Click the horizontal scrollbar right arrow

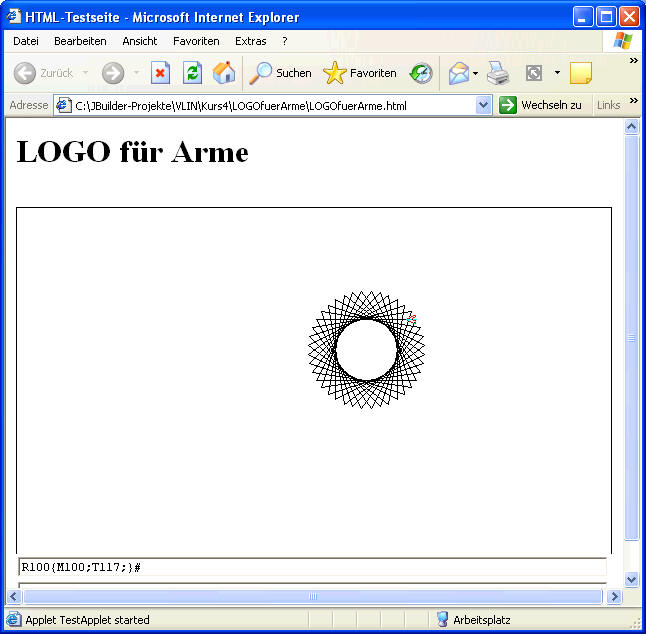pos(614,597)
